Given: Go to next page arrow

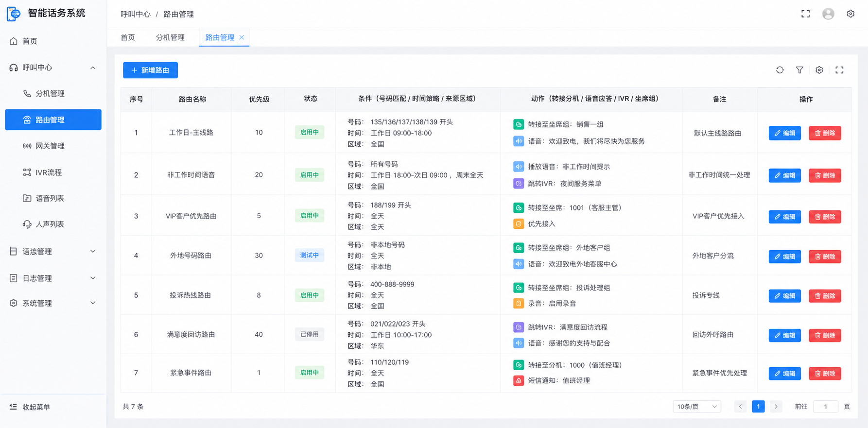Looking at the screenshot, I should pos(776,407).
